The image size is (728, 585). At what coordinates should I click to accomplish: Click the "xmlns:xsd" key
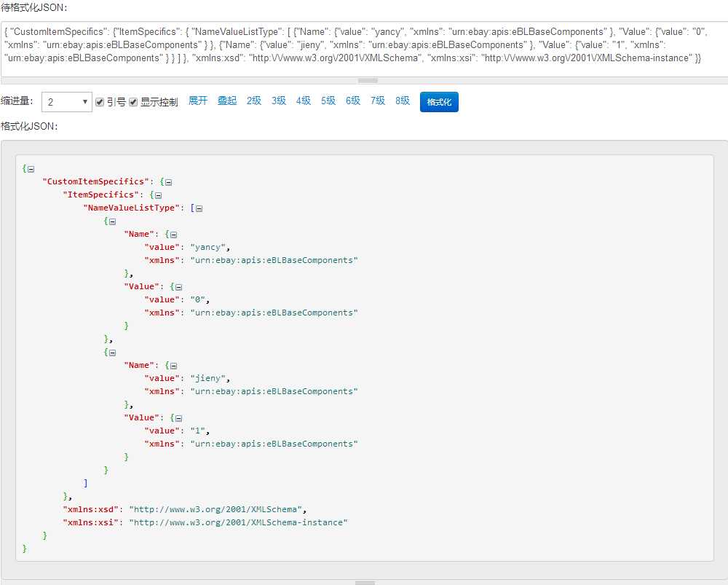point(90,509)
